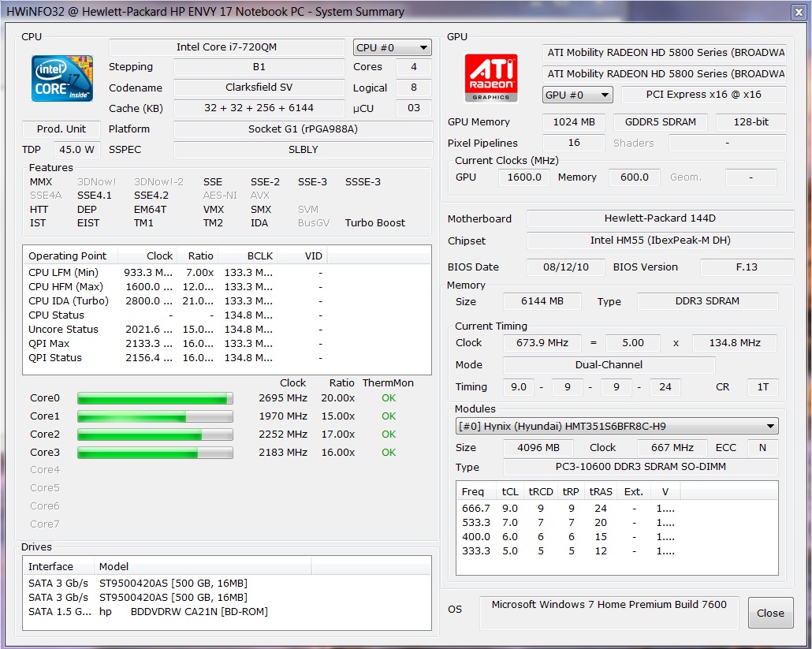Click the 400.0 frequency timing row
The width and height of the screenshot is (812, 649).
[x=616, y=537]
